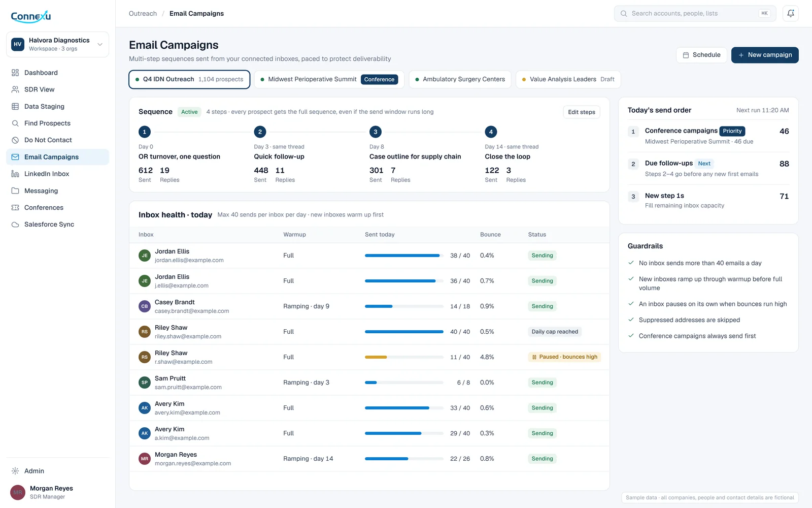Click the jordan.ellis@example.com email
Viewport: 812px width, 508px height.
click(189, 260)
